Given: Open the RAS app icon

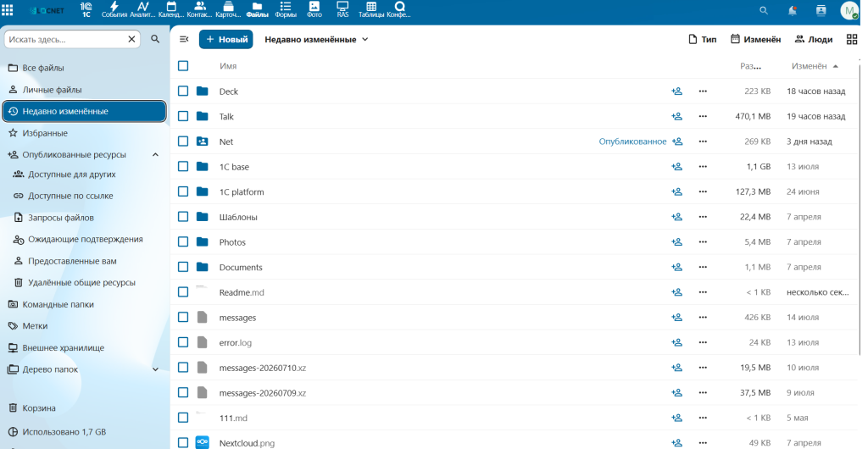Looking at the screenshot, I should tap(342, 9).
